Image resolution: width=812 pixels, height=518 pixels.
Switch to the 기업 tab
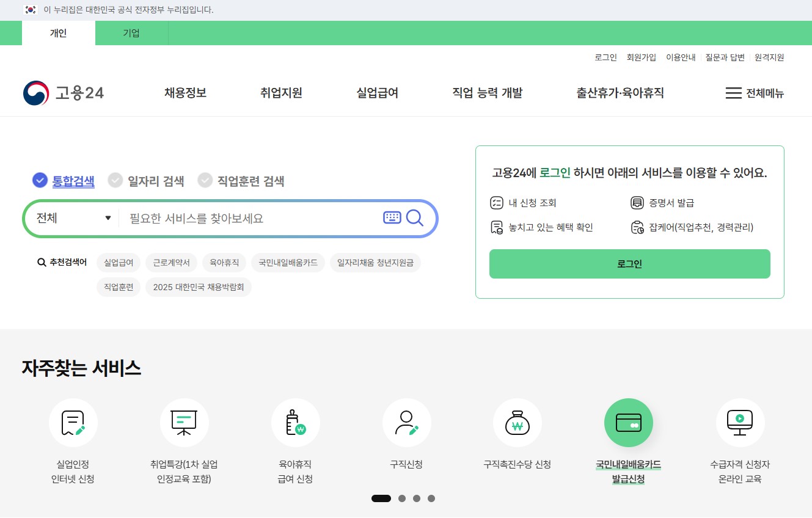(131, 33)
